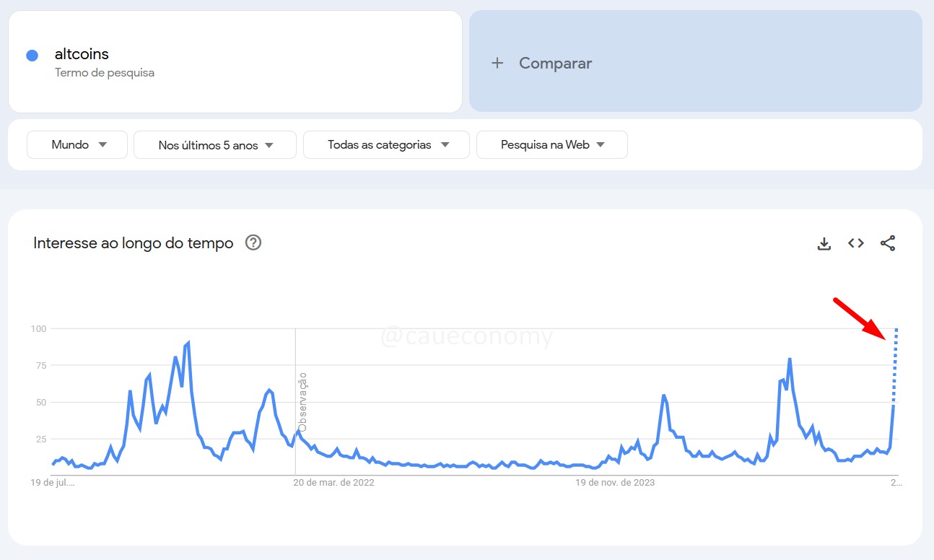
Task: Share the interest over time chart
Action: click(888, 243)
